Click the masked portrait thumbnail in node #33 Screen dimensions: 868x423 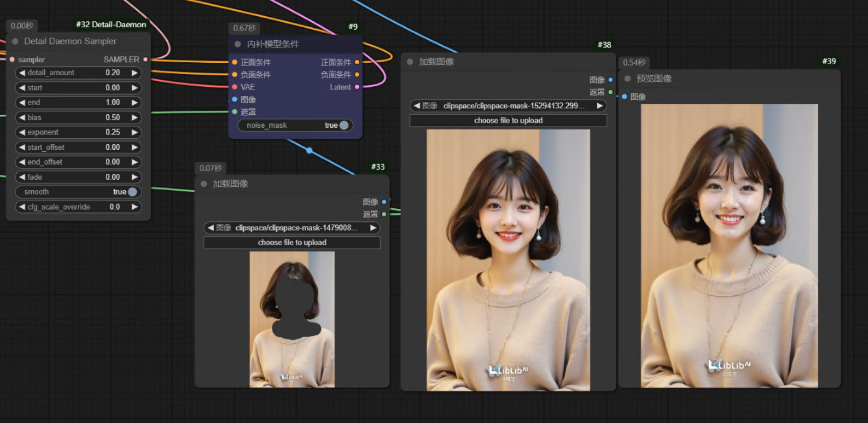point(292,319)
